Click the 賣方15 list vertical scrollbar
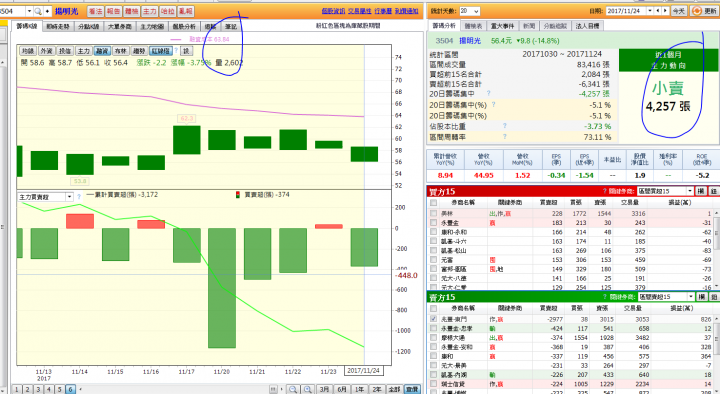 pyautogui.click(x=716, y=354)
